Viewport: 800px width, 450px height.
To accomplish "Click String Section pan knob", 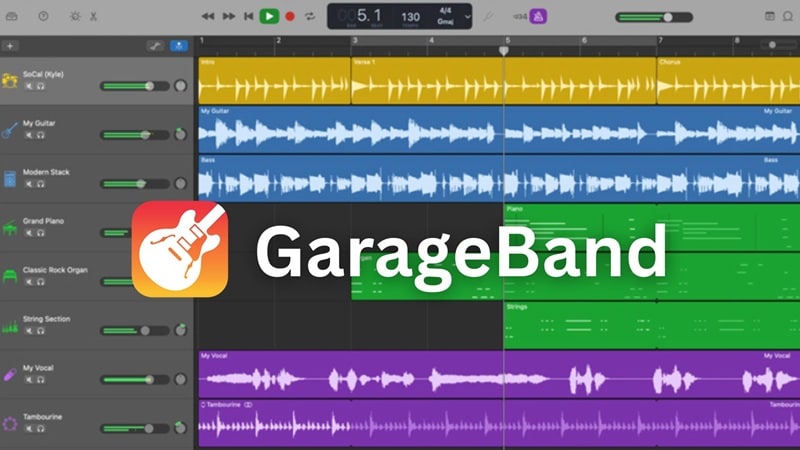I will point(180,330).
